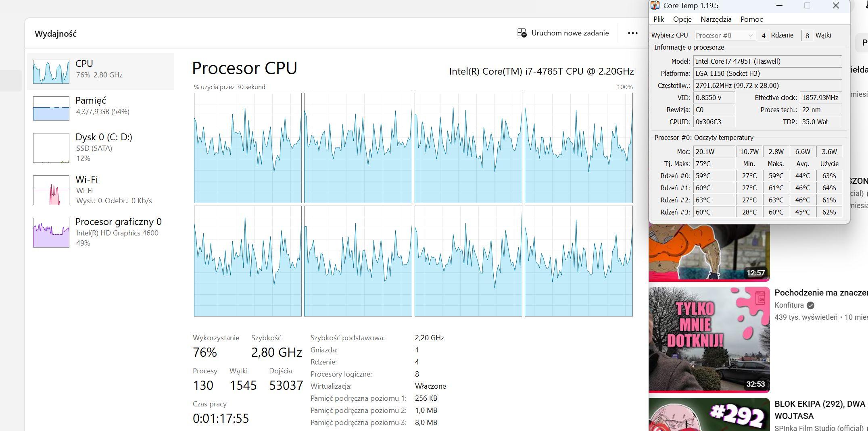Click the Wydajność page heading

coord(56,34)
